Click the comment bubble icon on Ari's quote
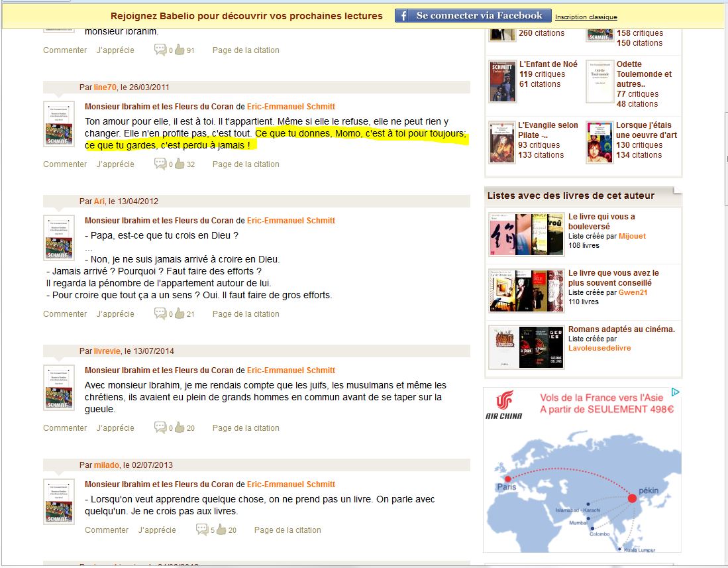Image resolution: width=728 pixels, height=568 pixels. click(x=160, y=313)
